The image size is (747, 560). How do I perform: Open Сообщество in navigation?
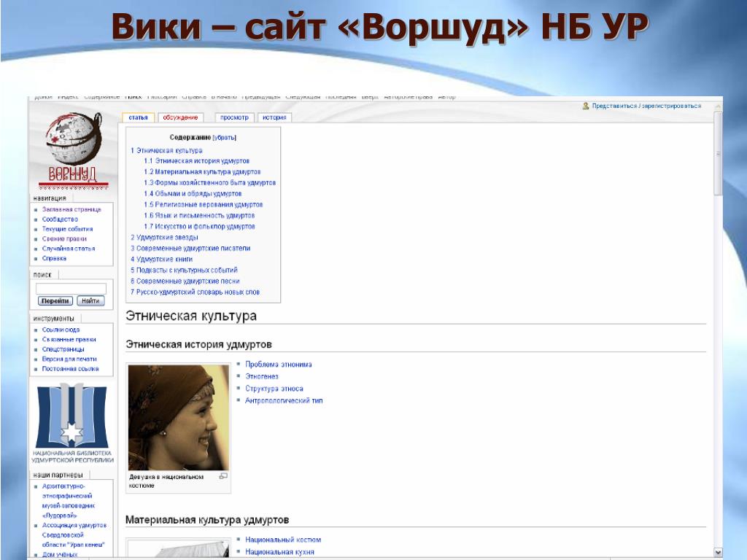point(60,219)
